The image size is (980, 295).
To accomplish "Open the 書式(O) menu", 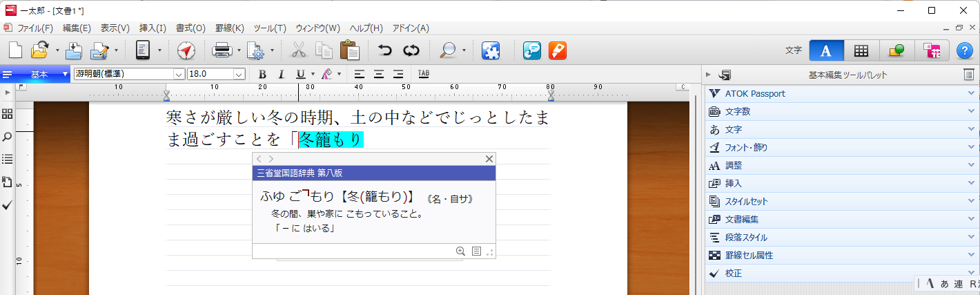I will coord(190,28).
